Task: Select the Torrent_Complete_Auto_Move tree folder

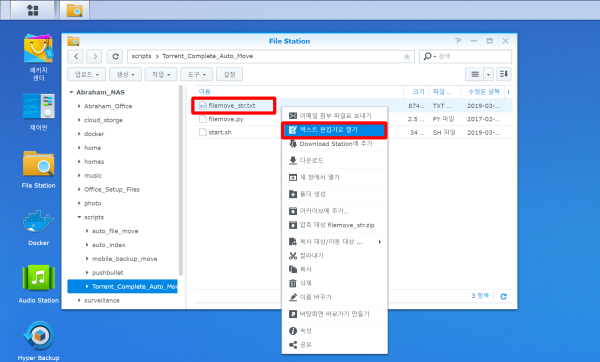Action: pos(122,286)
